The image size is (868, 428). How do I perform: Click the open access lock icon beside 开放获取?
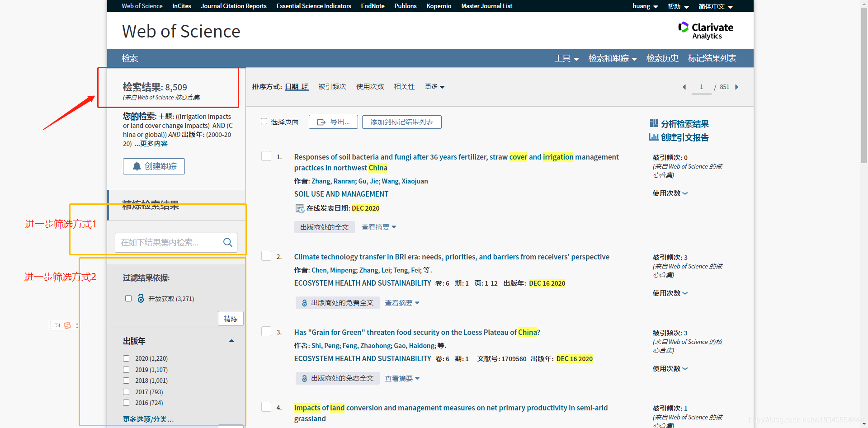(x=141, y=299)
